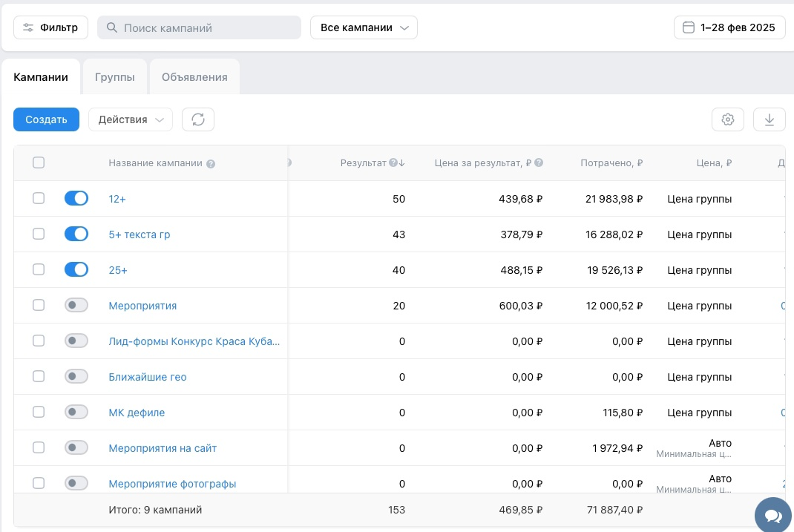Open the МК дефиле campaign link
Image resolution: width=794 pixels, height=532 pixels.
(x=137, y=413)
